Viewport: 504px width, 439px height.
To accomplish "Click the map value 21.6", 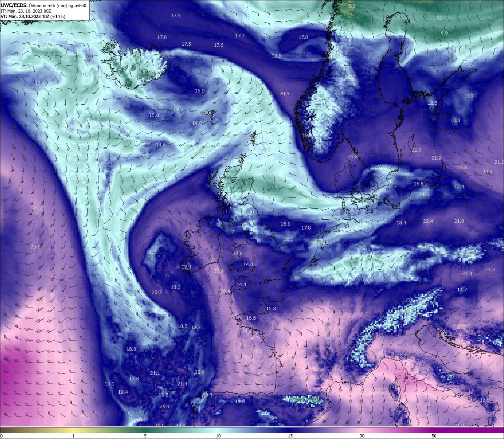I will [x=159, y=426].
